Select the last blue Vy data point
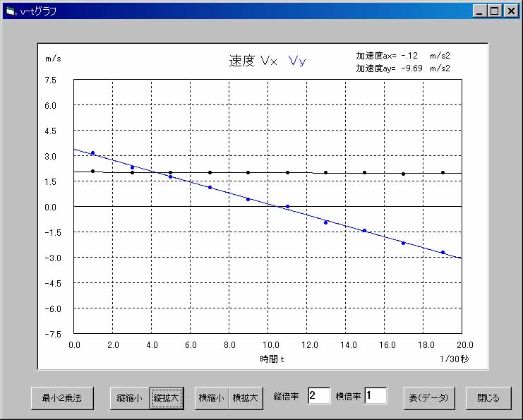The height and width of the screenshot is (420, 523). 443,252
